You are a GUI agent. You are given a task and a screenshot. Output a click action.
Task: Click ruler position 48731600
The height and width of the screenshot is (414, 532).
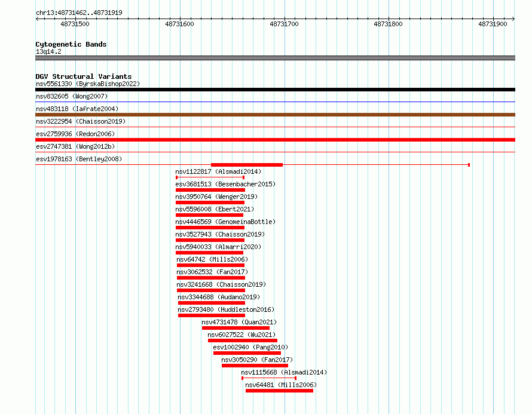click(179, 24)
